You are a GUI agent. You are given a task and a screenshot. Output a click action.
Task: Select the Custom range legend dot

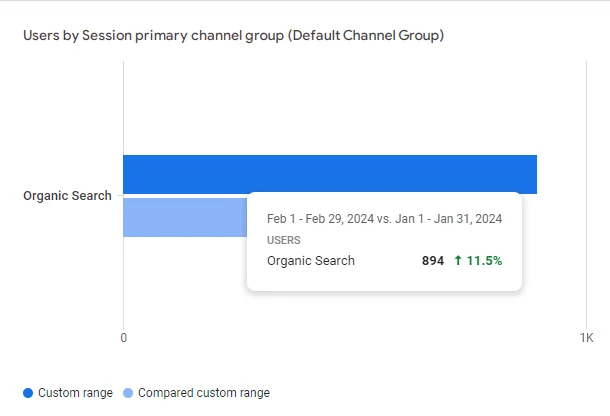(28, 393)
